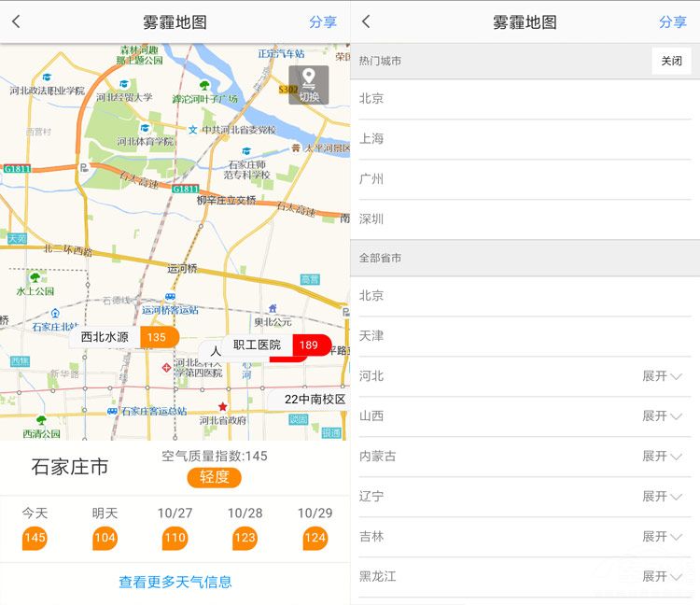Image resolution: width=700 pixels, height=605 pixels.
Task: Choose 上海 from hot cities
Action: (x=371, y=138)
